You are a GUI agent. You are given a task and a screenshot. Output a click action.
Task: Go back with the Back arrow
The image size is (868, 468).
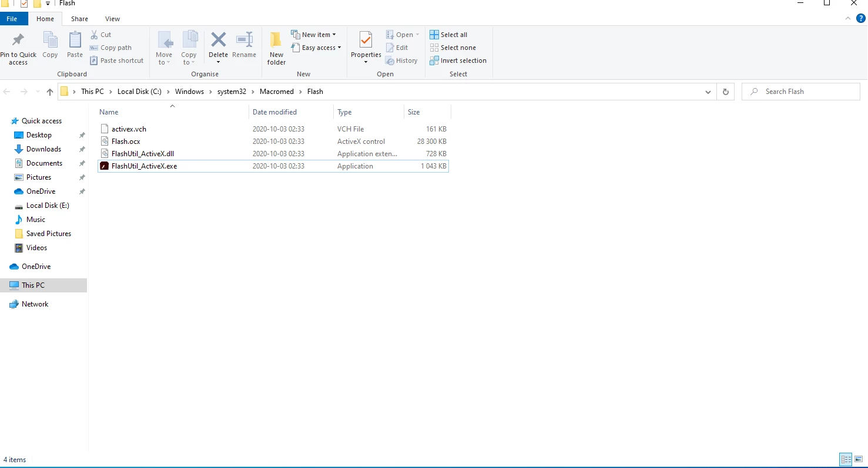point(7,92)
